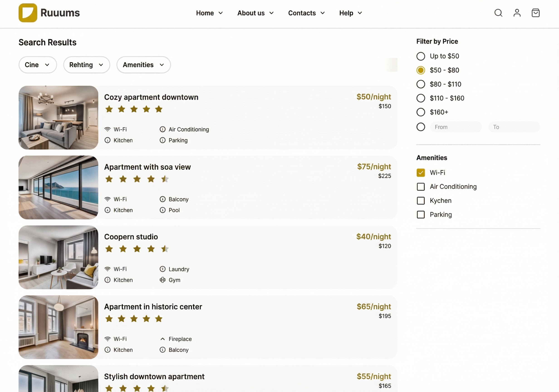This screenshot has width=559, height=392.
Task: Click the Gym icon on Coopern studio listing
Action: tap(162, 280)
